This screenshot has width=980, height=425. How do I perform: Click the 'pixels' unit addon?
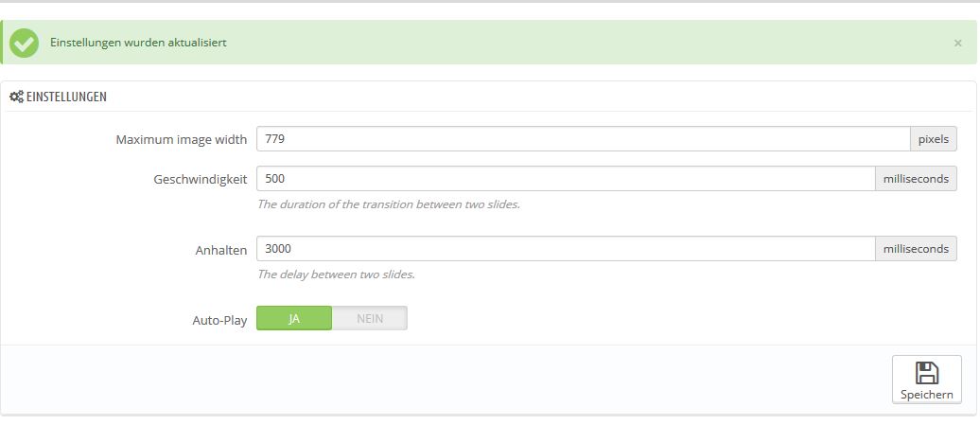pos(933,139)
